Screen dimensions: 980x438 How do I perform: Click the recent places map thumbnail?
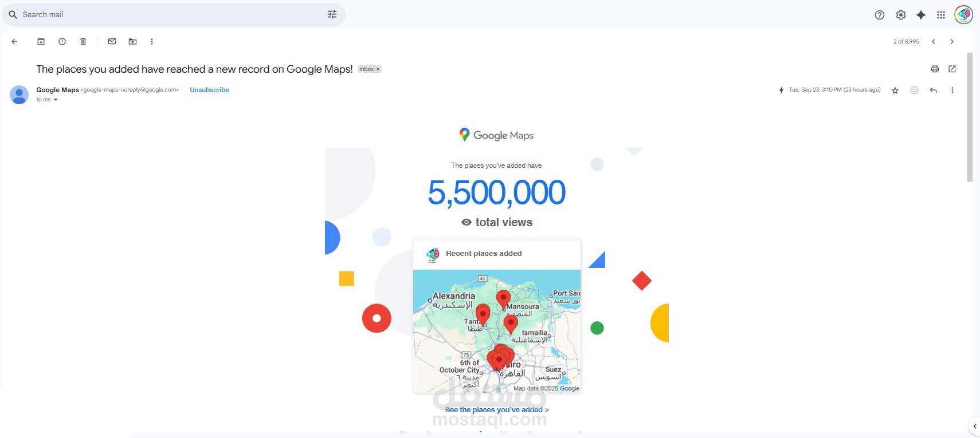coord(497,331)
